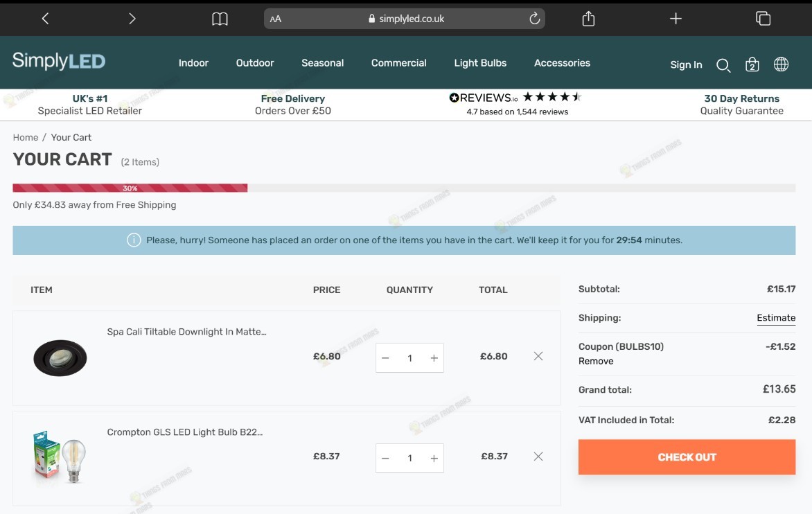This screenshot has width=812, height=514.
Task: Click the '(2 Items)' cart count text
Action: [140, 162]
